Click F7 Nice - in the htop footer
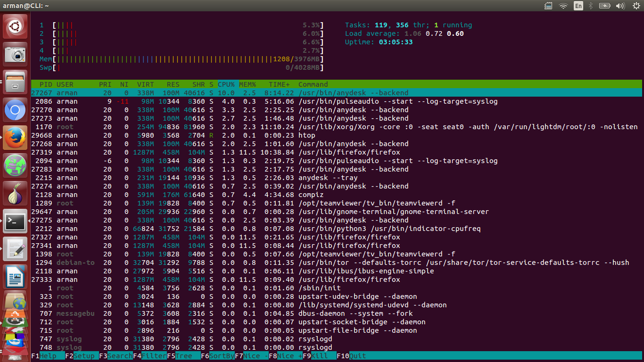This screenshot has width=644, height=362. (252, 356)
